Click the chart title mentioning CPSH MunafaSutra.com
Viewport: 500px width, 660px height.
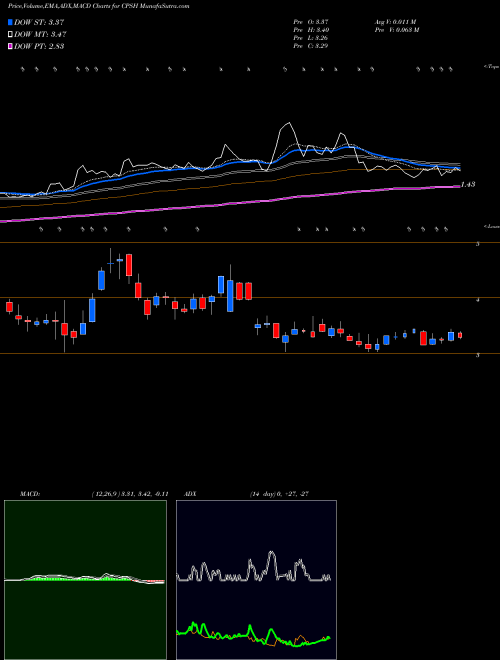click(x=98, y=6)
